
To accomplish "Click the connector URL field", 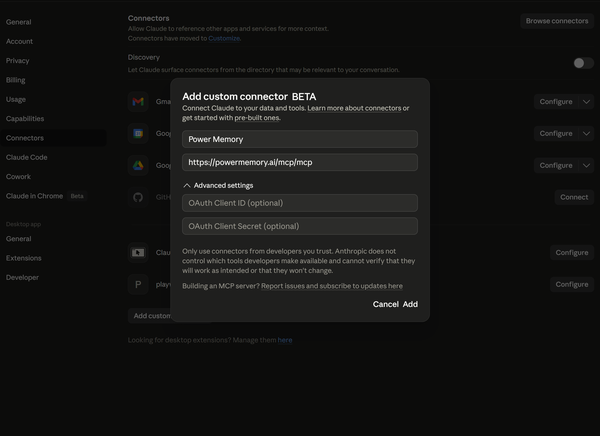I will point(300,162).
